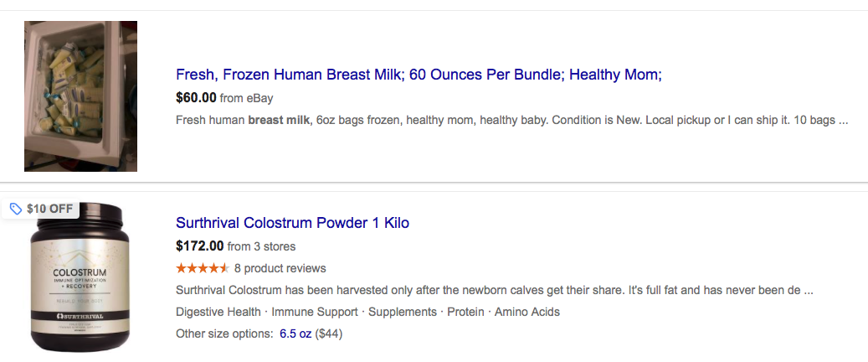Click the $60.00 price

[x=196, y=98]
